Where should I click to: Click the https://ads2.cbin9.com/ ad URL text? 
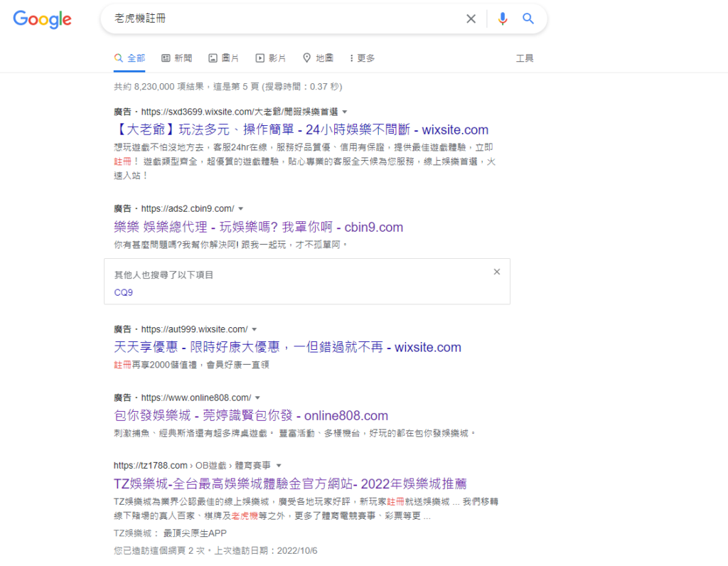coord(188,209)
